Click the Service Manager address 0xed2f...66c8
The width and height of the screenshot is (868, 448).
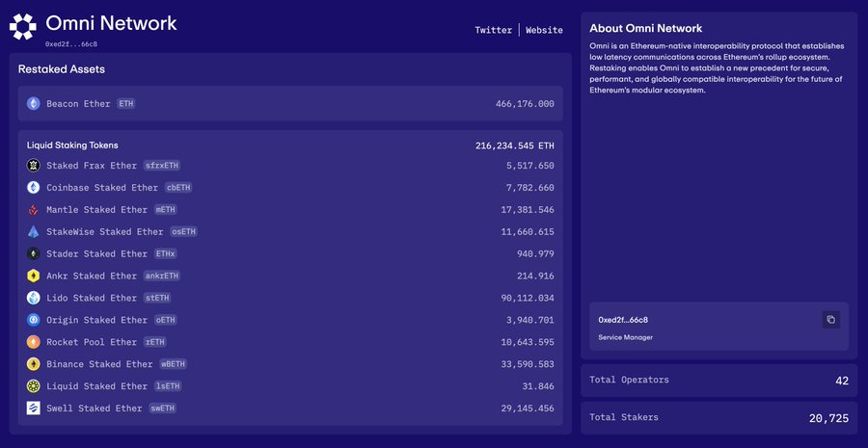(x=623, y=320)
